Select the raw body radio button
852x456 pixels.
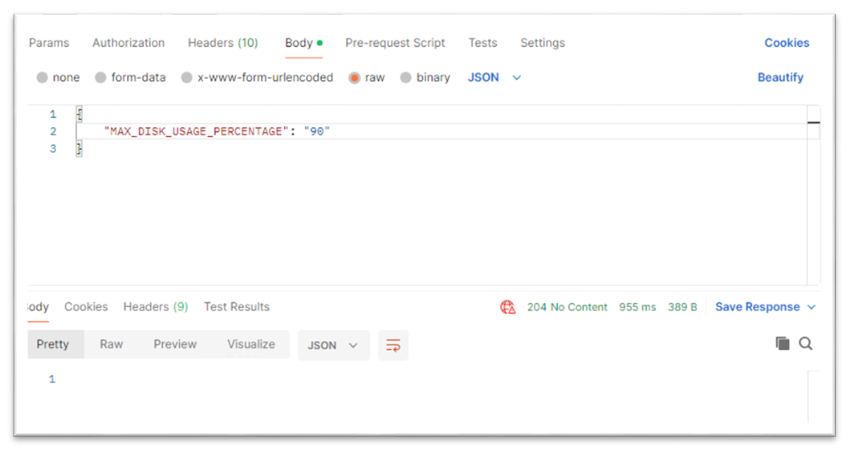354,78
